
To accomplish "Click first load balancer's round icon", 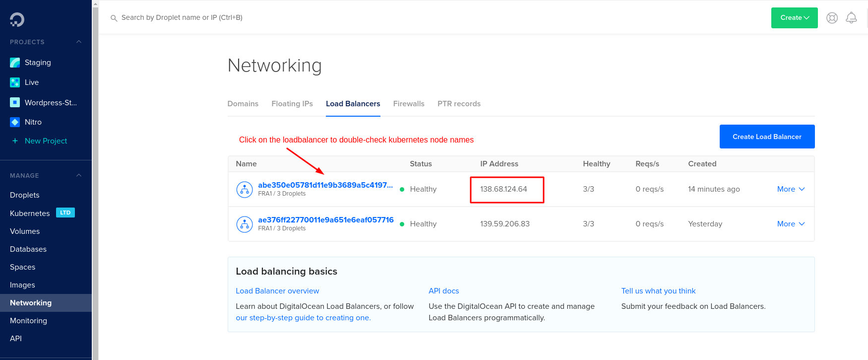I will tap(245, 189).
